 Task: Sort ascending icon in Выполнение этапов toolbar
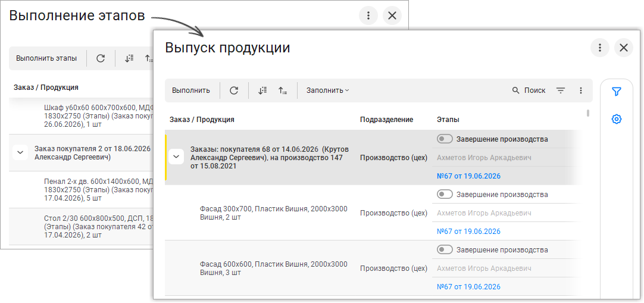click(x=149, y=58)
